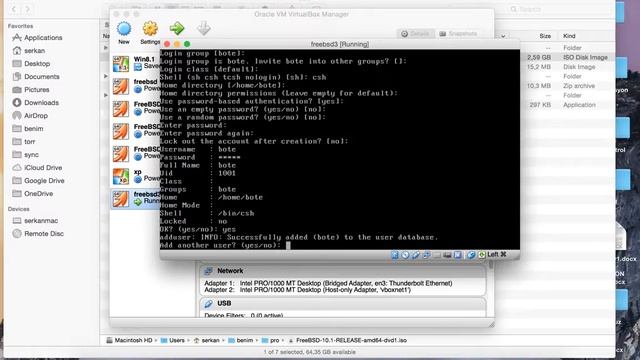The height and width of the screenshot is (360, 640).
Task: Click inside freebsd3 terminal at prompt
Action: coord(288,245)
